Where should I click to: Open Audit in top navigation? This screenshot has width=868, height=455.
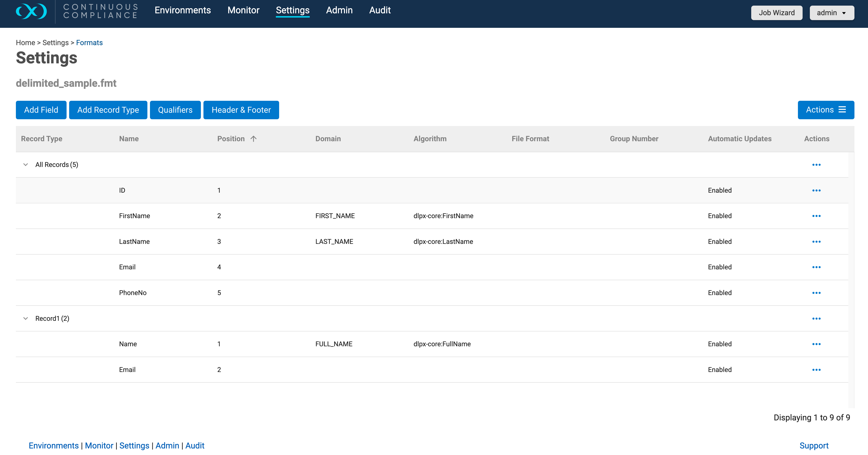point(380,10)
